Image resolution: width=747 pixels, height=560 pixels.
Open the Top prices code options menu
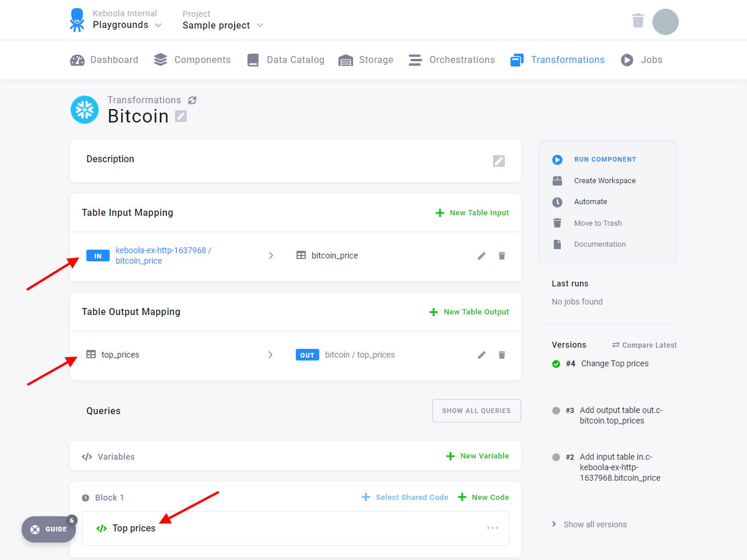tap(493, 528)
